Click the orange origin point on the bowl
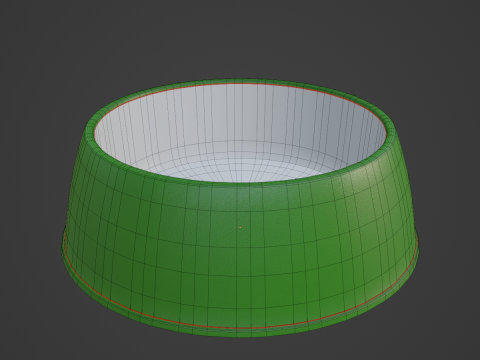The height and width of the screenshot is (360, 480). click(x=240, y=228)
